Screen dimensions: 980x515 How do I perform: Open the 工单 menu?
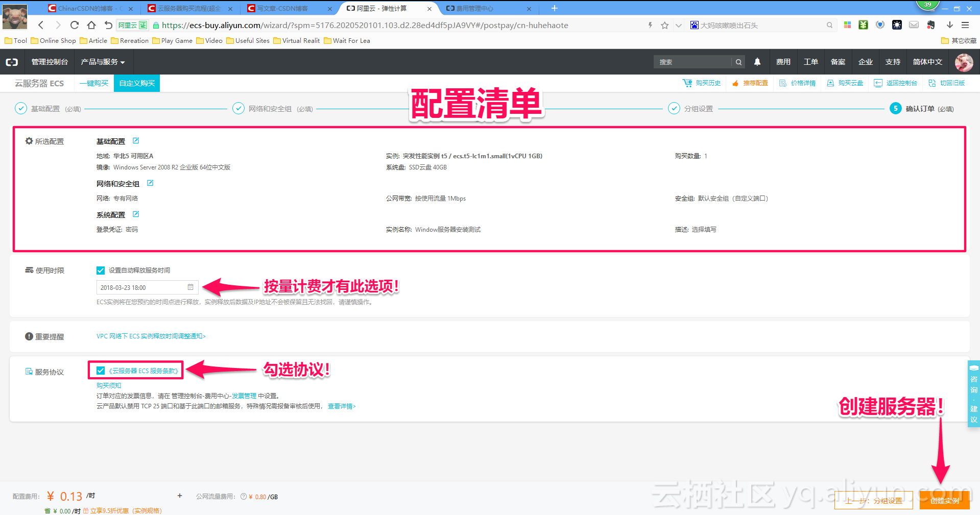click(x=810, y=62)
